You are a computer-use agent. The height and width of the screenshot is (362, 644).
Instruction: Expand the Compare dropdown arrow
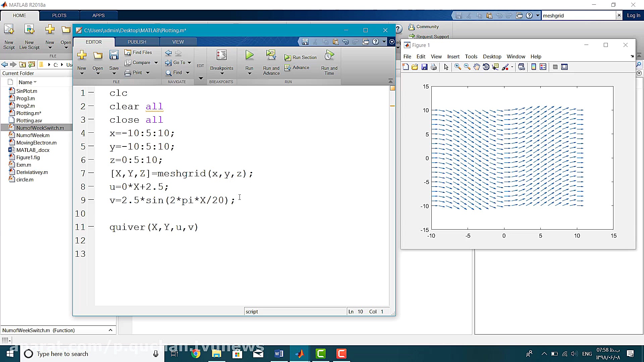pyautogui.click(x=156, y=63)
